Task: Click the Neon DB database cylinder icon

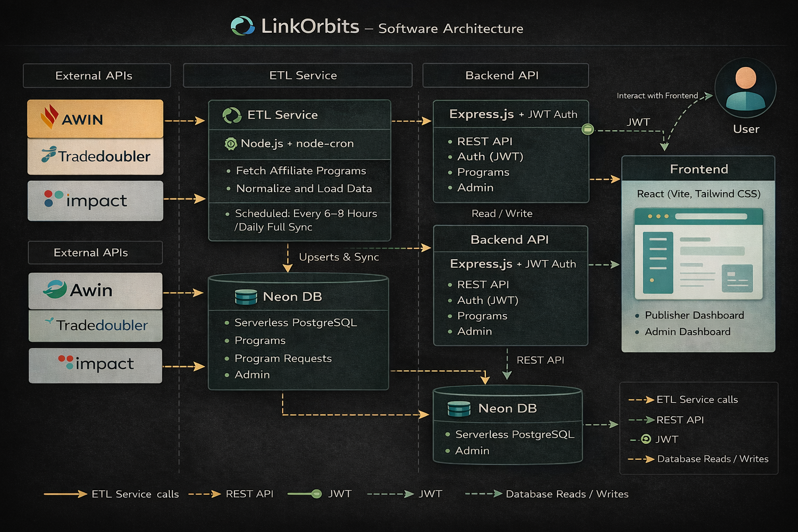Action: tap(246, 296)
